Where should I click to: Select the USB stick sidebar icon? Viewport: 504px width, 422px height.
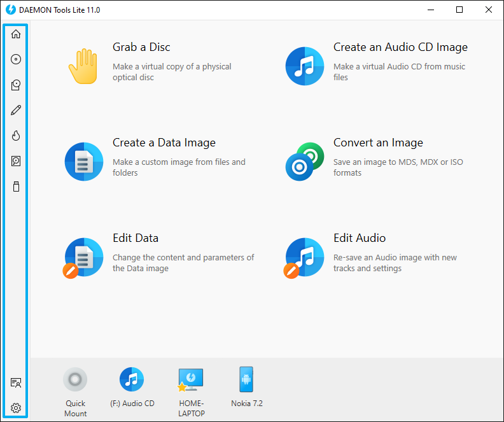click(x=16, y=186)
